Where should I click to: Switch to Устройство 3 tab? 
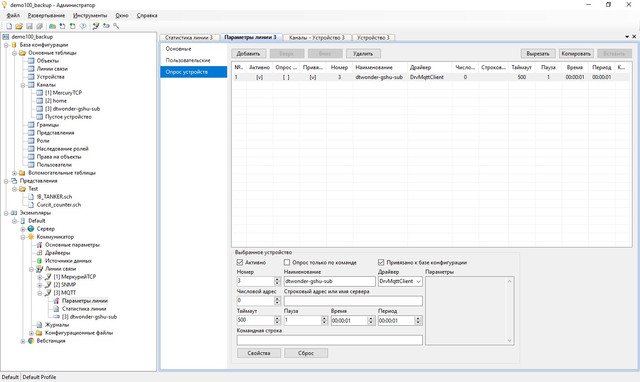[x=373, y=38]
